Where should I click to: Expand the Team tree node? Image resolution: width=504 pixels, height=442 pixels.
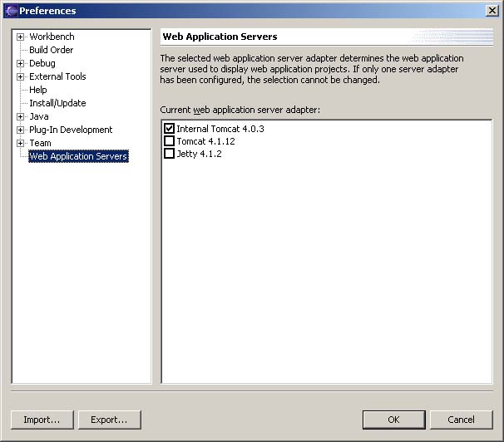(x=20, y=143)
